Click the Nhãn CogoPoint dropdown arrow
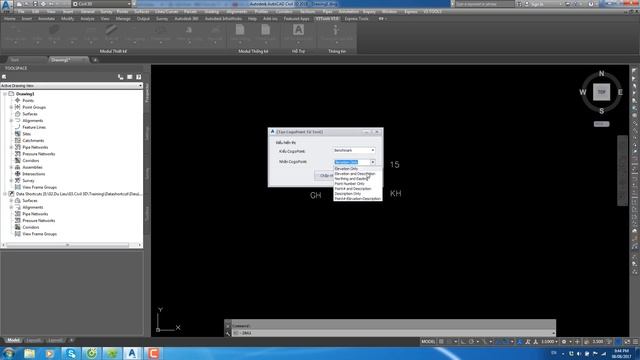This screenshot has width=640, height=360. pyautogui.click(x=372, y=162)
